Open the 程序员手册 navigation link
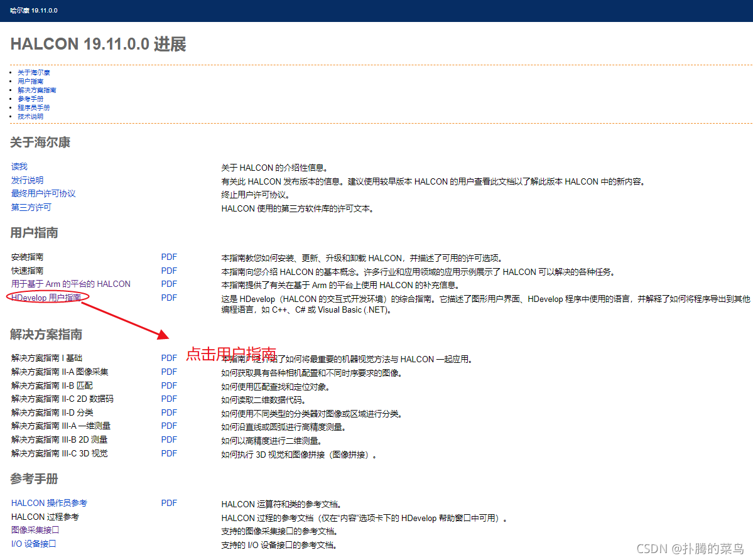This screenshot has height=560, width=753. [x=34, y=107]
